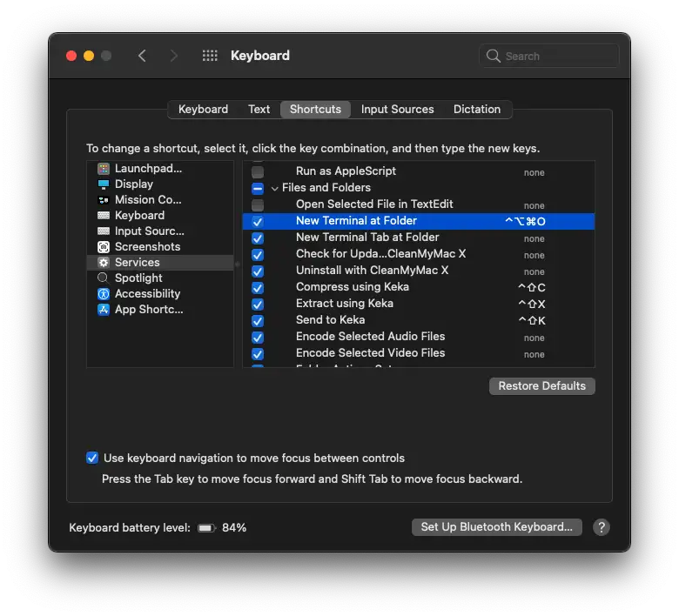Image resolution: width=679 pixels, height=616 pixels.
Task: Uncheck Uninstall with CleanMyMac X
Action: 258,271
